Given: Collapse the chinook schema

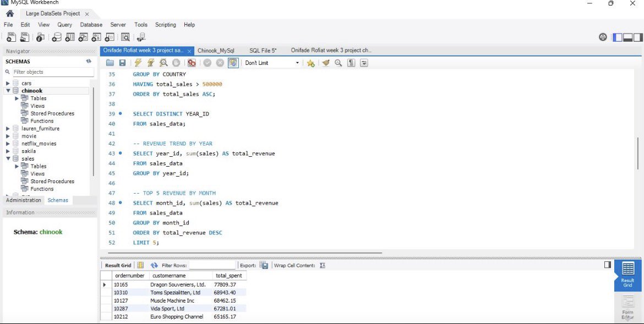Looking at the screenshot, I should click(8, 91).
